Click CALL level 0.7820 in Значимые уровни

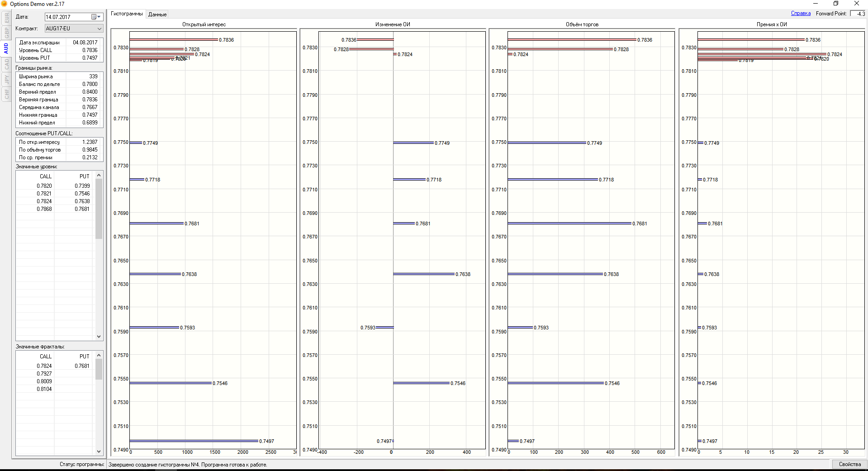[44, 186]
